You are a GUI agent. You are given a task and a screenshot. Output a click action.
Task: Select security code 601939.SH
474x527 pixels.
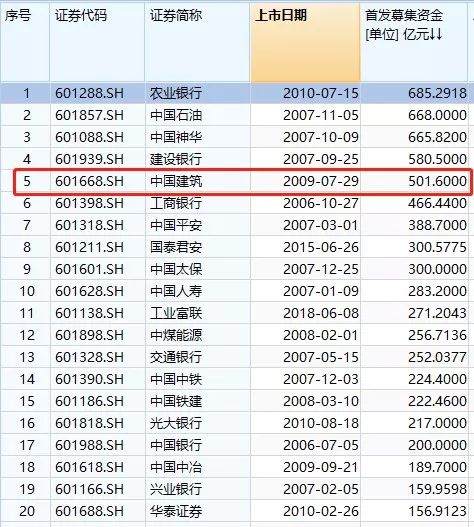90,159
